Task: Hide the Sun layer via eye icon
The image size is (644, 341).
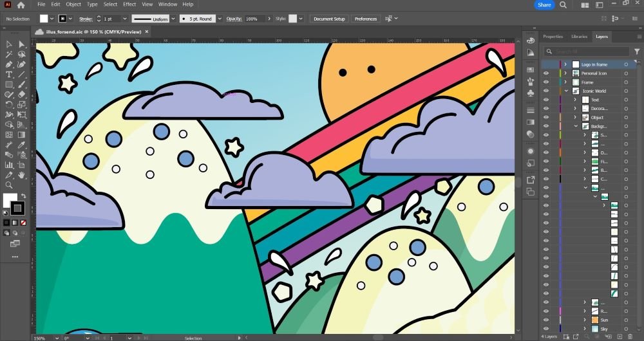Action: tap(546, 320)
